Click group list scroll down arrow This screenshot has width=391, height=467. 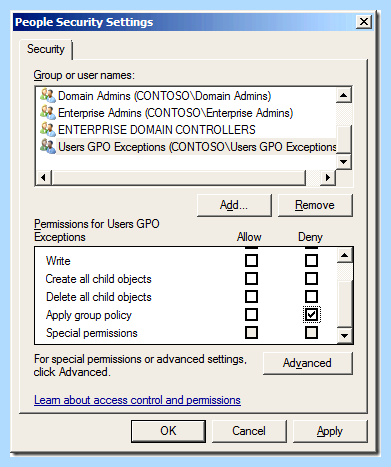coord(344,162)
